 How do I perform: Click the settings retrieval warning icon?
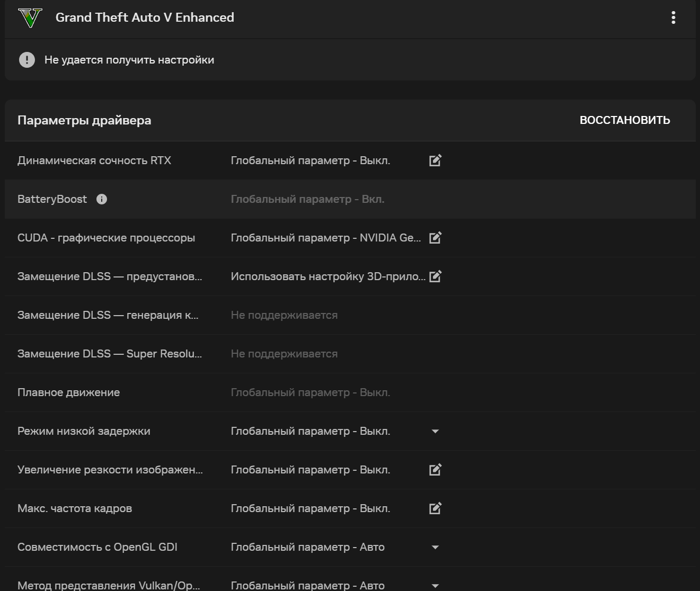pyautogui.click(x=27, y=60)
